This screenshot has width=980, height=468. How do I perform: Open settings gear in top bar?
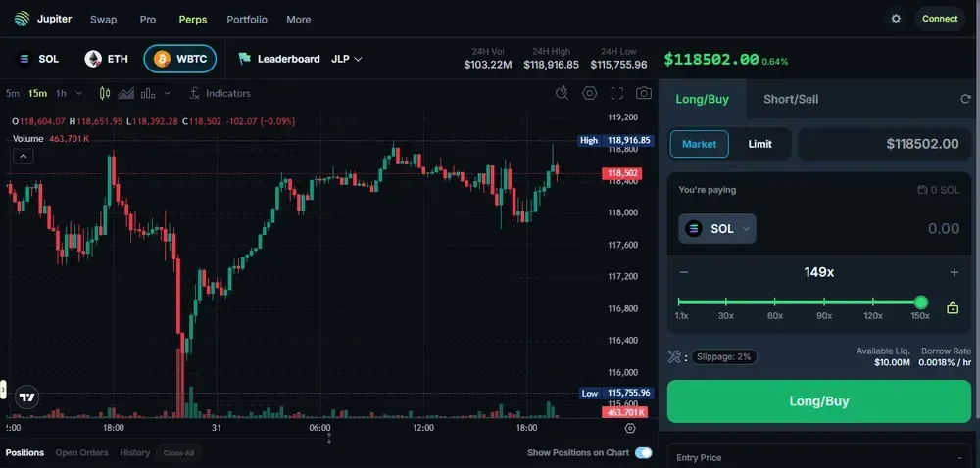(x=896, y=19)
